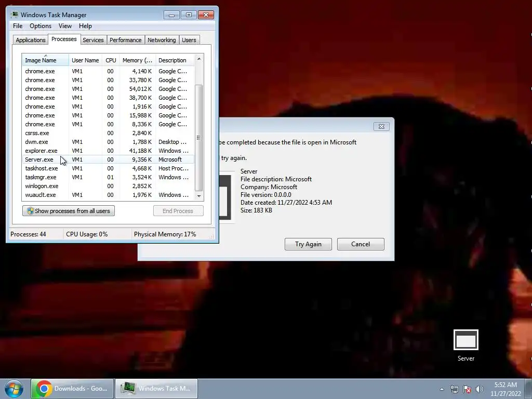Open the Help menu
This screenshot has height=399, width=532.
pos(85,26)
